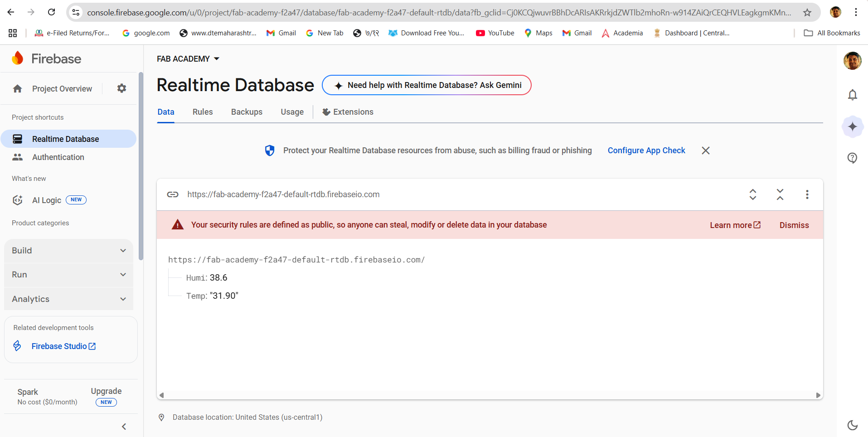Click left arrow of horizontal scrollbar
The image size is (868, 437).
162,395
